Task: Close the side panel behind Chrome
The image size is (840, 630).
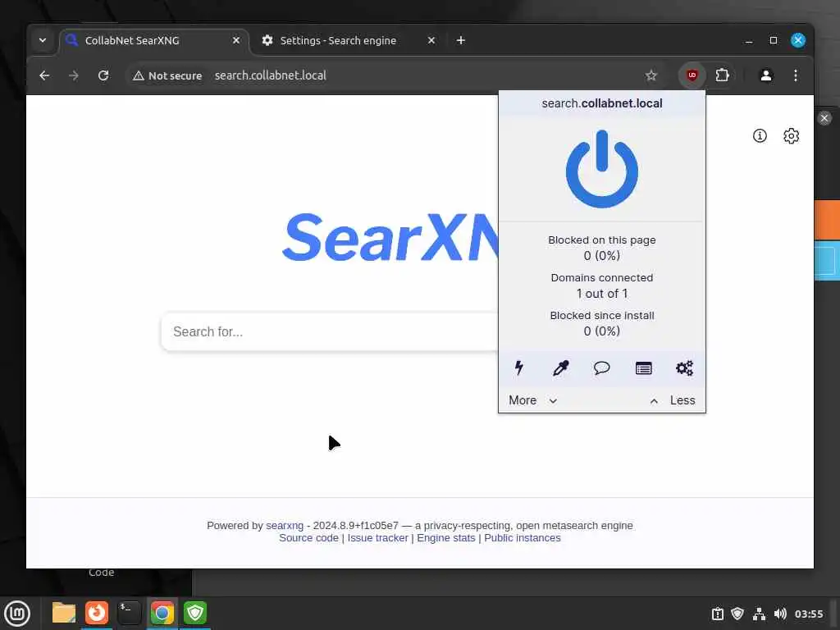Action: point(824,118)
